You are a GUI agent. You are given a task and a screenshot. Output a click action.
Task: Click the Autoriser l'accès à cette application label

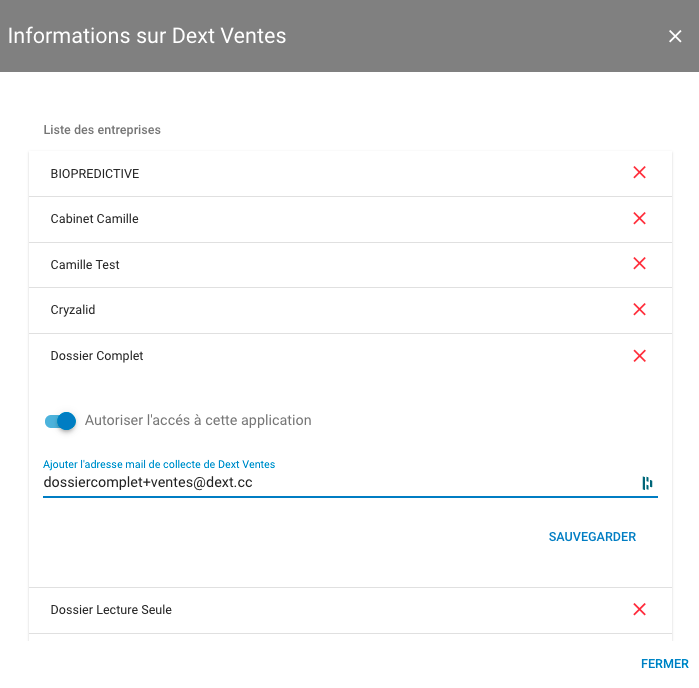[198, 420]
